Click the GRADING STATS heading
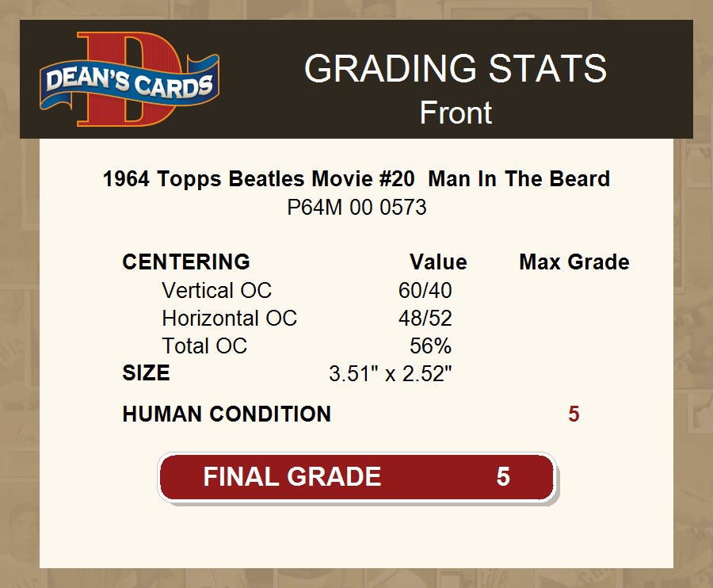The height and width of the screenshot is (588, 713). point(456,69)
